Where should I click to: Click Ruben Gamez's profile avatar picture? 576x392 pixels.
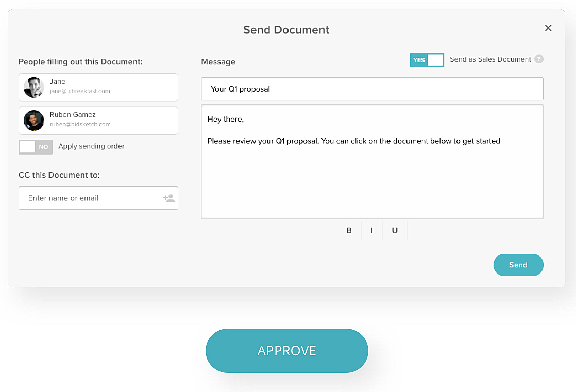[x=33, y=121]
